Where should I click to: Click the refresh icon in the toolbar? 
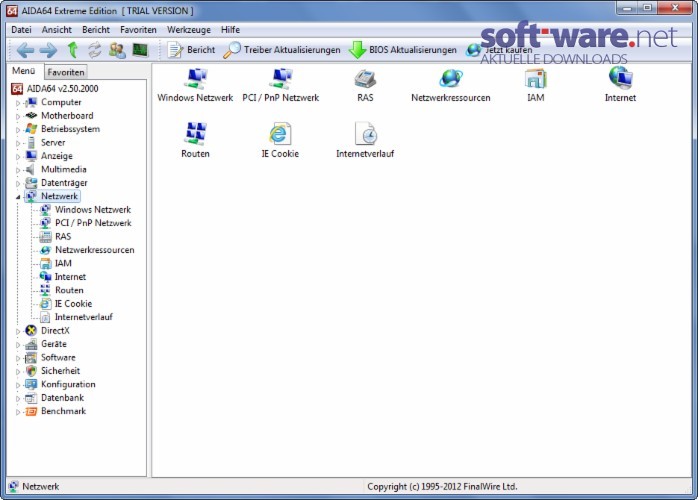(x=94, y=50)
